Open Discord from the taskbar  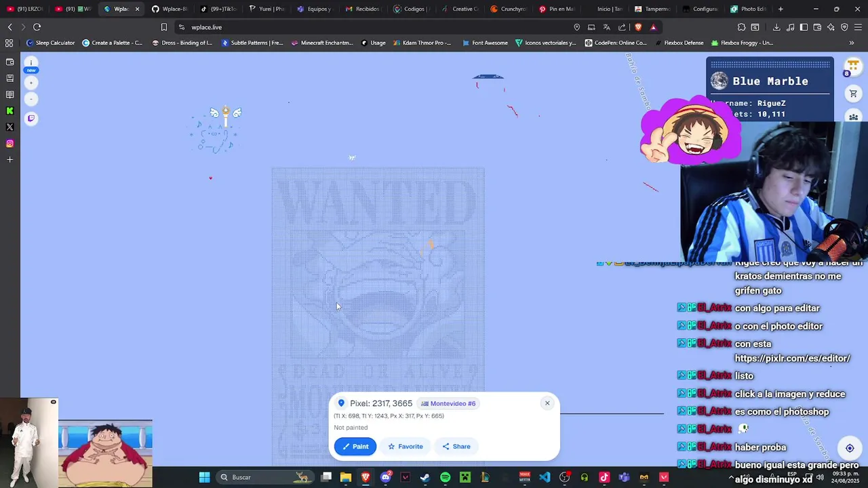coord(386,477)
